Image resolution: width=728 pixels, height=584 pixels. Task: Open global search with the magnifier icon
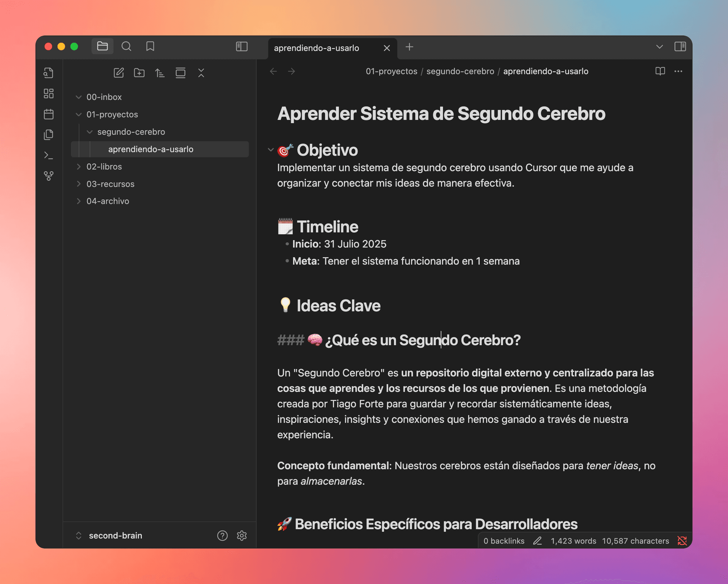[x=126, y=46]
